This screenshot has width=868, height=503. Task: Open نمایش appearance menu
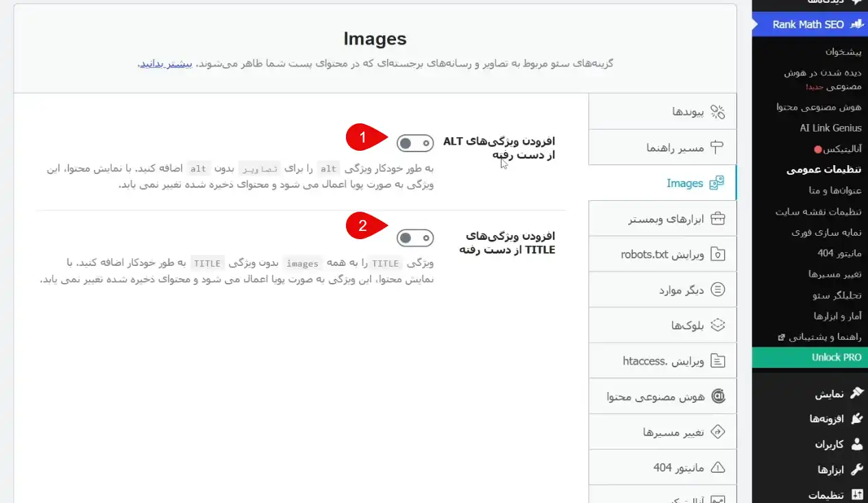tap(810, 394)
